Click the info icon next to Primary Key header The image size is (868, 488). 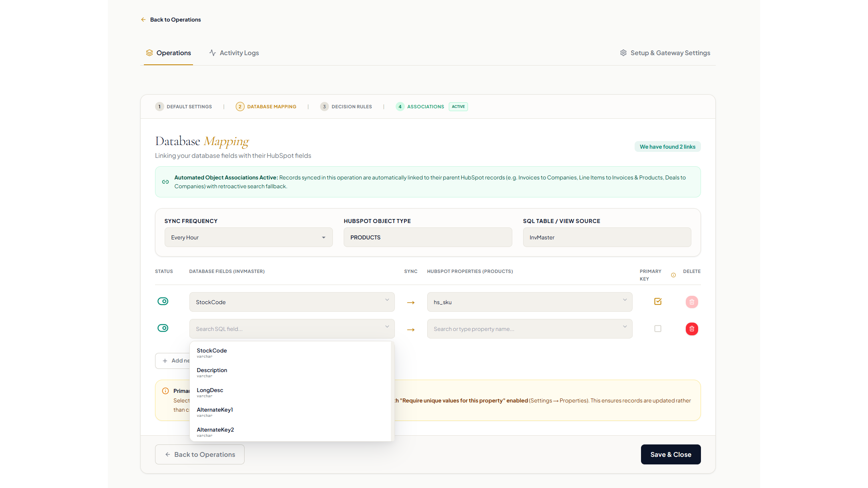[673, 275]
